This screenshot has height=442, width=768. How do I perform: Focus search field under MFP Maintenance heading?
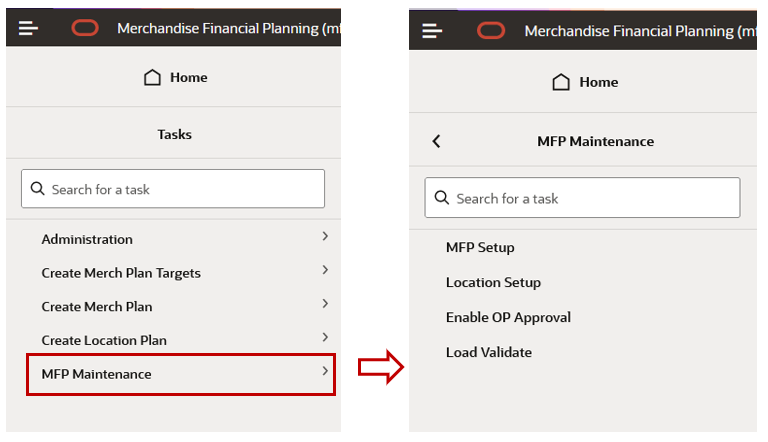point(582,197)
